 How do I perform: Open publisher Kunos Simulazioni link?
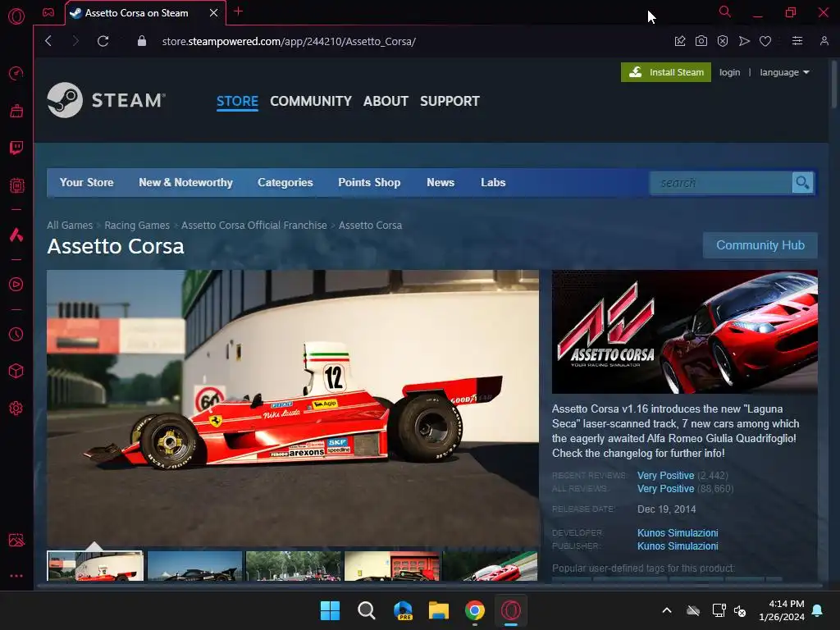tap(678, 546)
